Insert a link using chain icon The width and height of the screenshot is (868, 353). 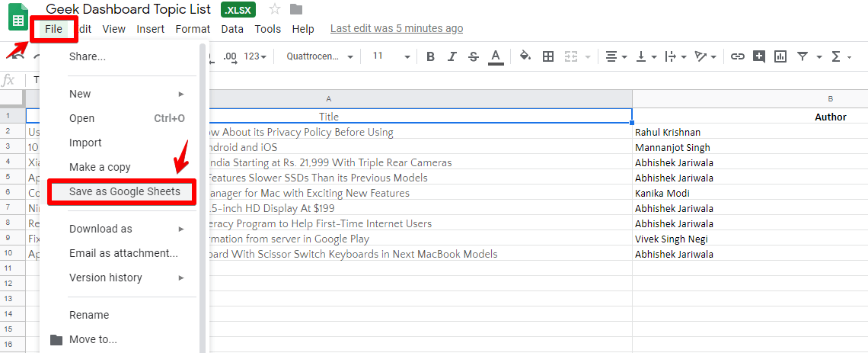coord(737,56)
